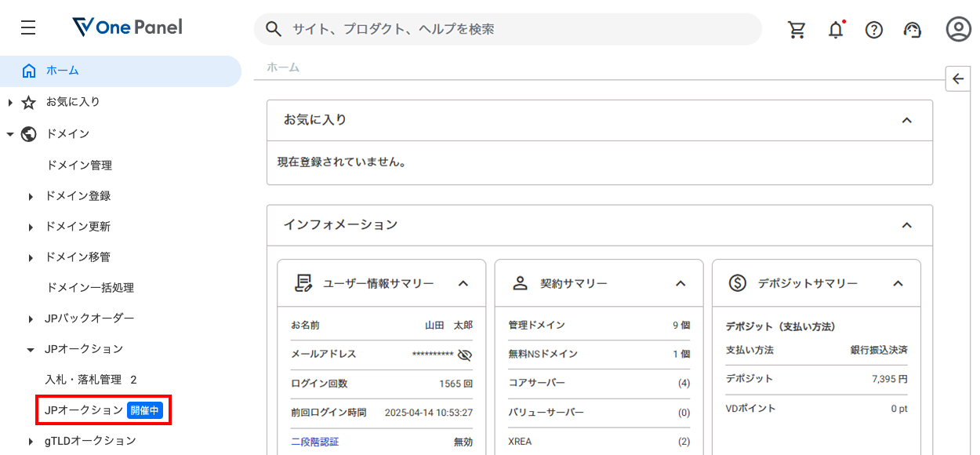Collapse the ユーザー情報サマリー card
980x455 pixels.
tap(463, 283)
